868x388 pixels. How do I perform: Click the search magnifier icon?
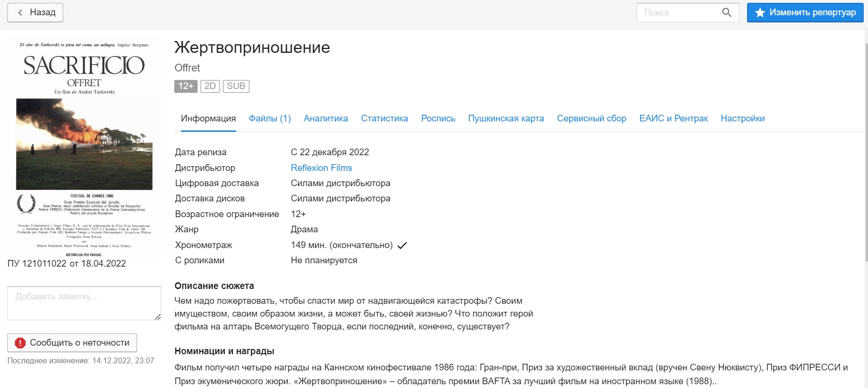click(x=726, y=12)
